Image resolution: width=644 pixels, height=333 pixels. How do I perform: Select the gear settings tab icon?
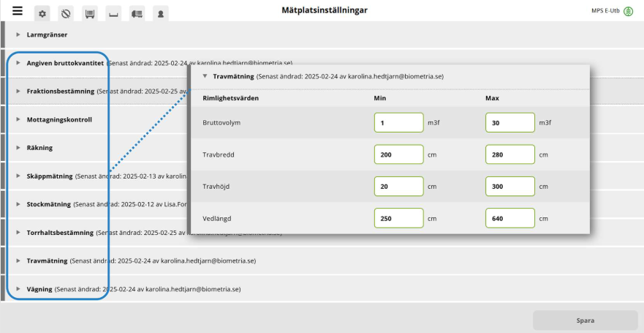tap(42, 14)
